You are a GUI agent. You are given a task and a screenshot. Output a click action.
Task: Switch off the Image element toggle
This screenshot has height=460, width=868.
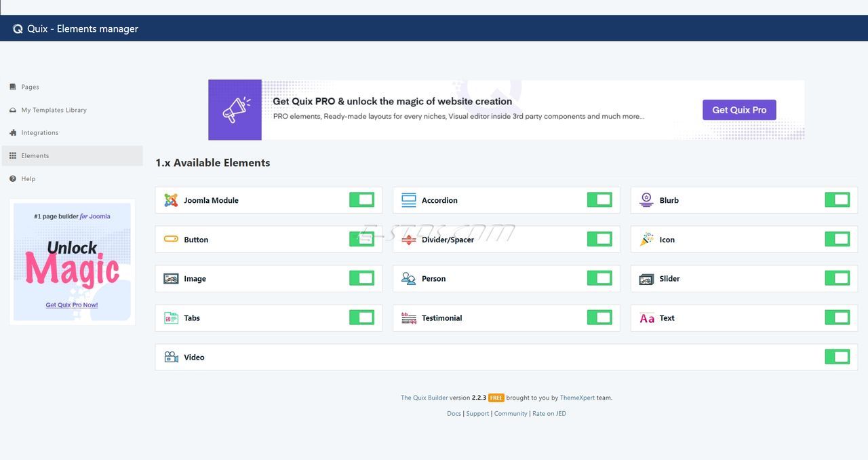pyautogui.click(x=362, y=278)
